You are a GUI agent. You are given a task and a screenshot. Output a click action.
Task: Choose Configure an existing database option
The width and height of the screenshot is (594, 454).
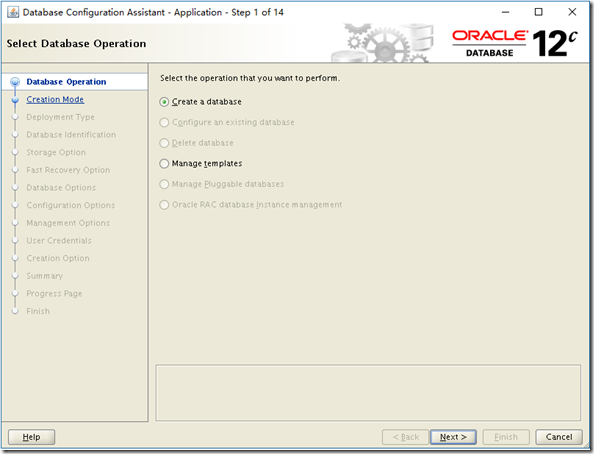click(164, 122)
